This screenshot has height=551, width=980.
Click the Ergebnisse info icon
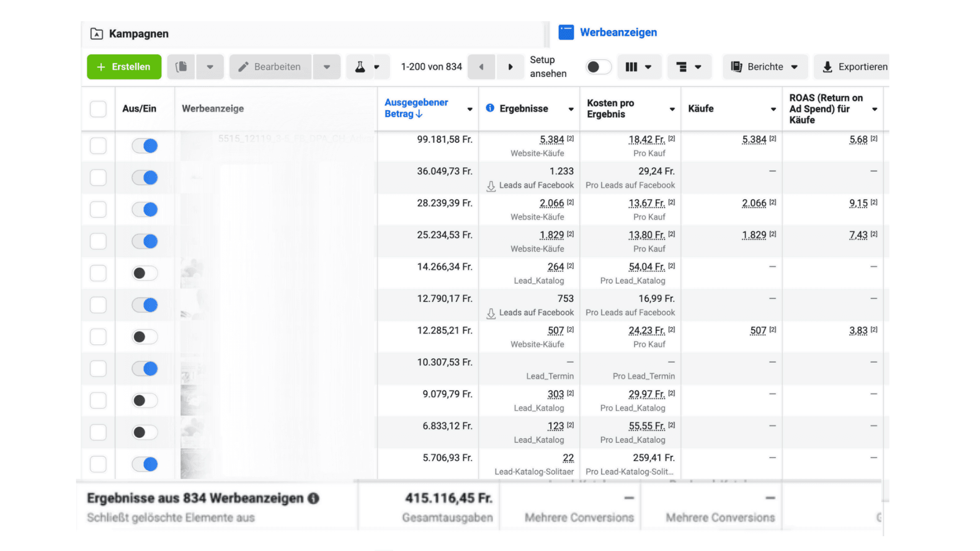pyautogui.click(x=490, y=108)
